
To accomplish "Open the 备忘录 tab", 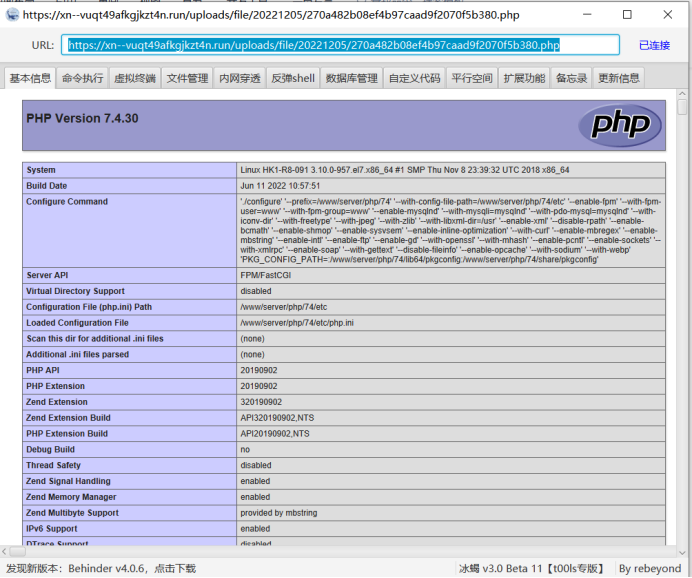I will tap(572, 78).
